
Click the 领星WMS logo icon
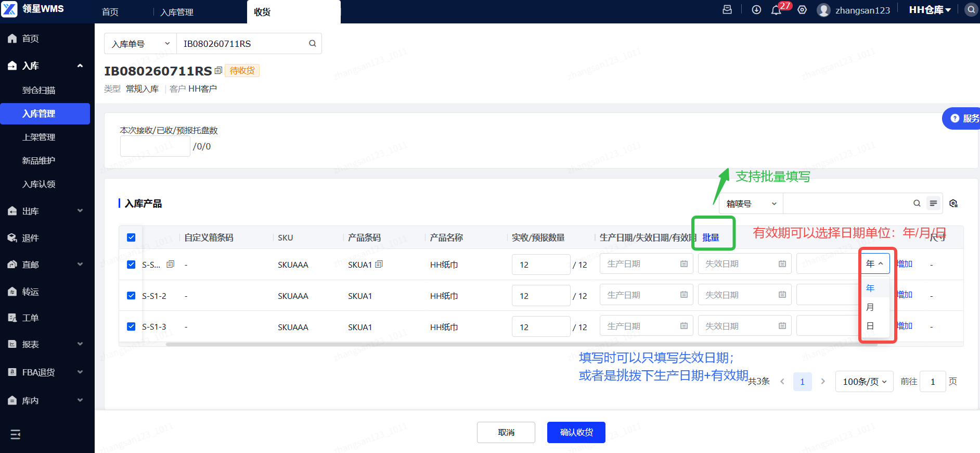pos(9,9)
